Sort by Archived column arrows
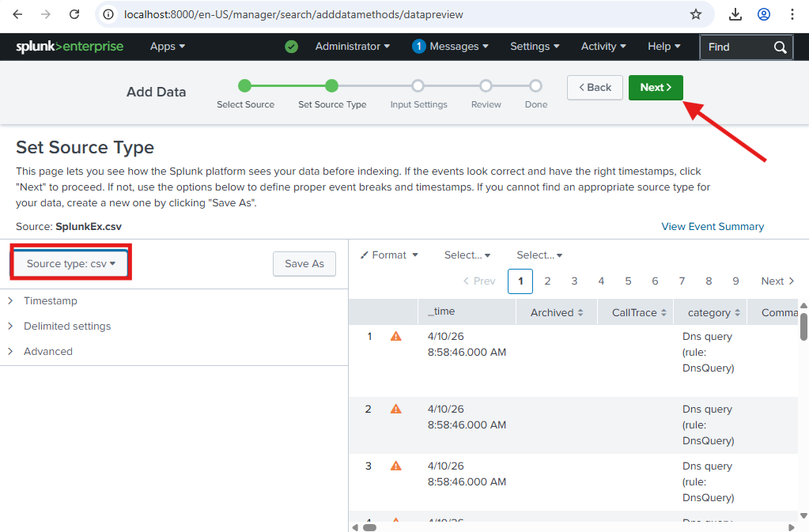This screenshot has width=809, height=532. point(580,312)
